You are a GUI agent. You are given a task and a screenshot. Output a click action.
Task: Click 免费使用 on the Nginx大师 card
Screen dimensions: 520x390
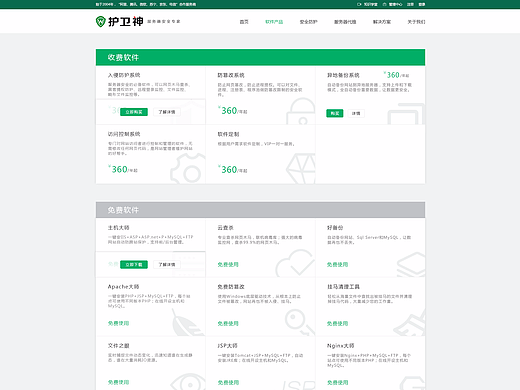(338, 382)
